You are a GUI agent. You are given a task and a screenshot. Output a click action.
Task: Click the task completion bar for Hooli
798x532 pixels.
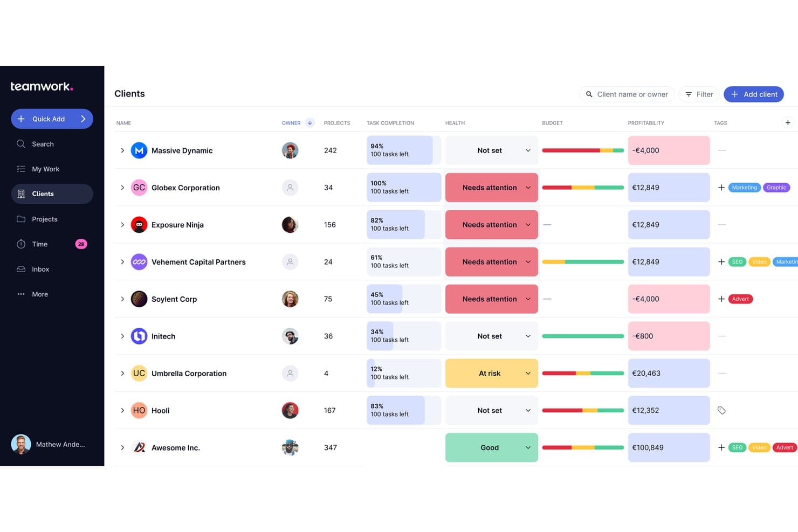pyautogui.click(x=404, y=411)
